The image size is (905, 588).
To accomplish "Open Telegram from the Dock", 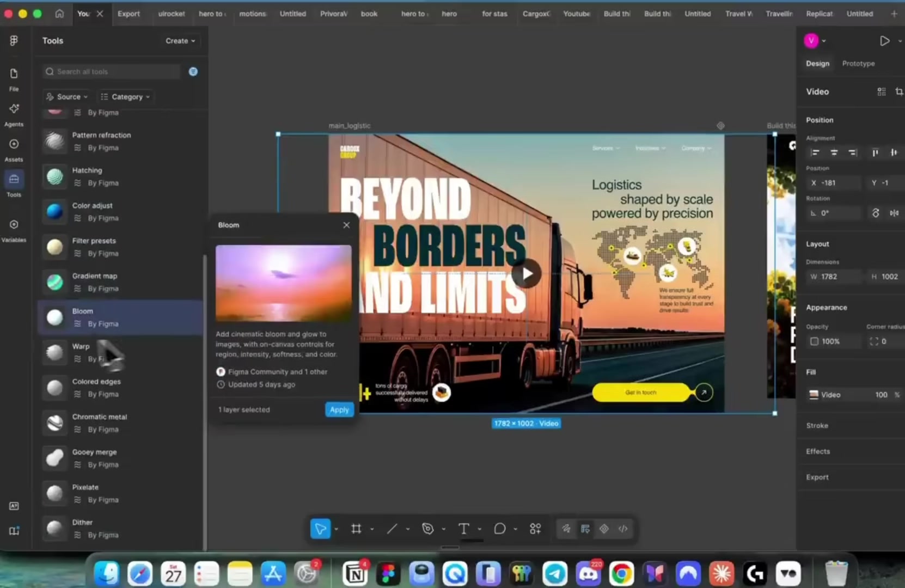I will pos(555,573).
